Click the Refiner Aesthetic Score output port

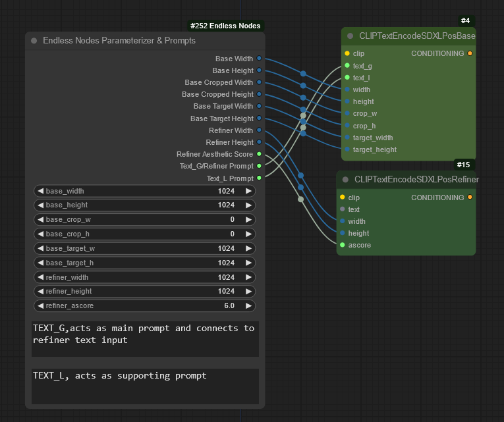259,154
